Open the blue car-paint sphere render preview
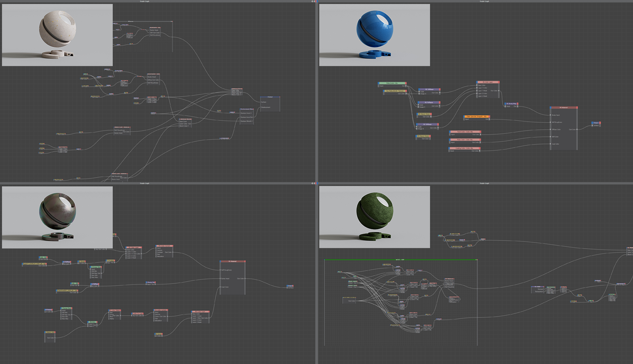 click(375, 35)
